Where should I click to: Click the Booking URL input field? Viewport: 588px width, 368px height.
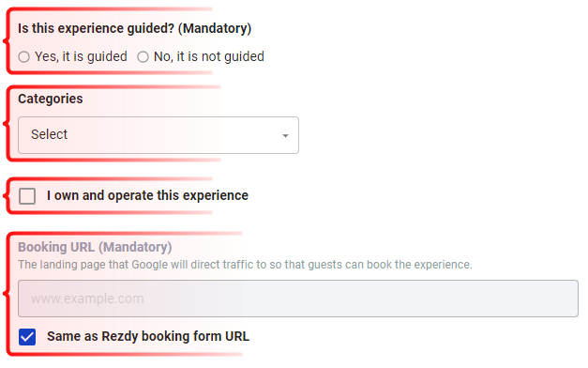(x=298, y=299)
